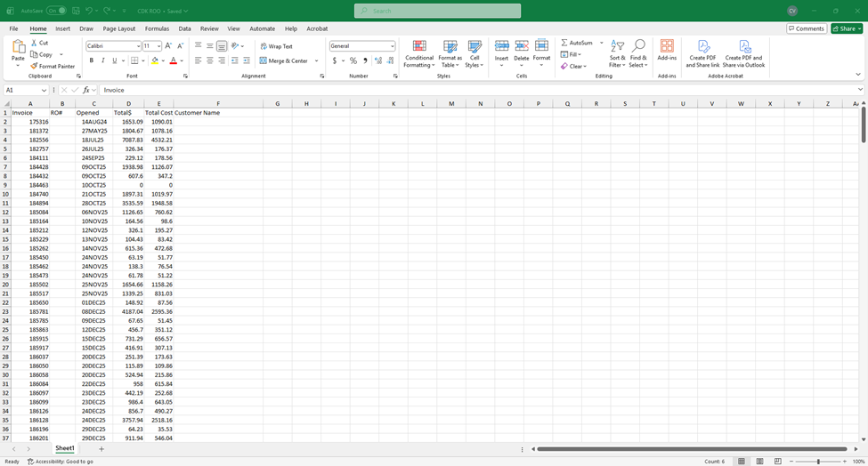Click Create PDF and Share link
Viewport: 868px width, 466px height.
[702, 53]
